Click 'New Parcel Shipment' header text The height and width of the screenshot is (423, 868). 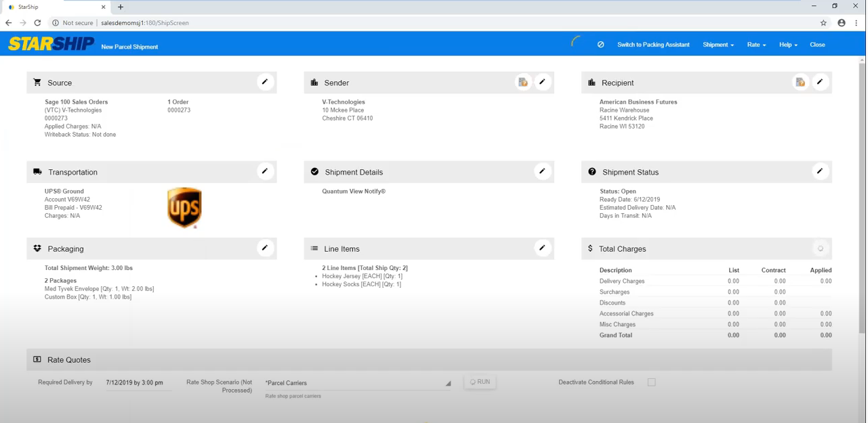point(129,47)
